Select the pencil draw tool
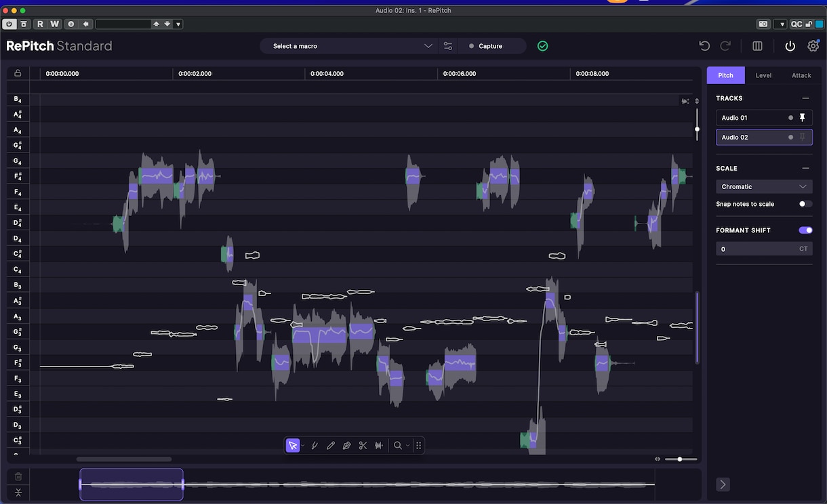827x504 pixels. point(331,445)
